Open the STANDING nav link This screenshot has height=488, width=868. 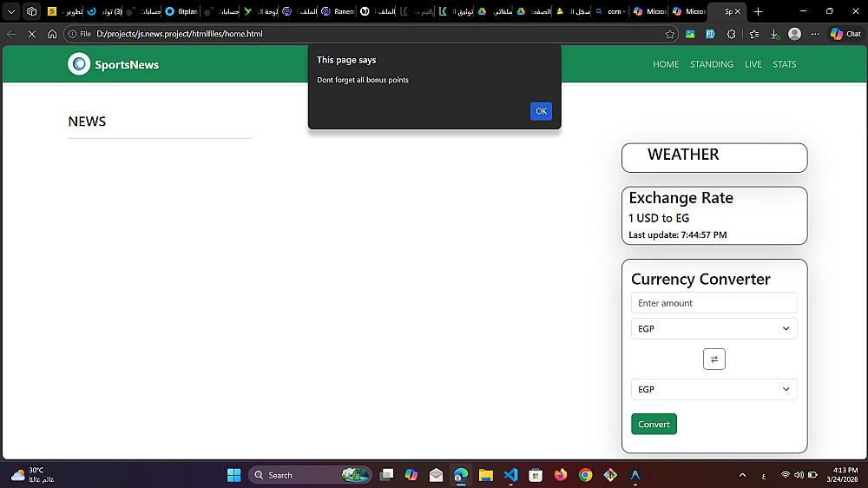[x=712, y=64]
